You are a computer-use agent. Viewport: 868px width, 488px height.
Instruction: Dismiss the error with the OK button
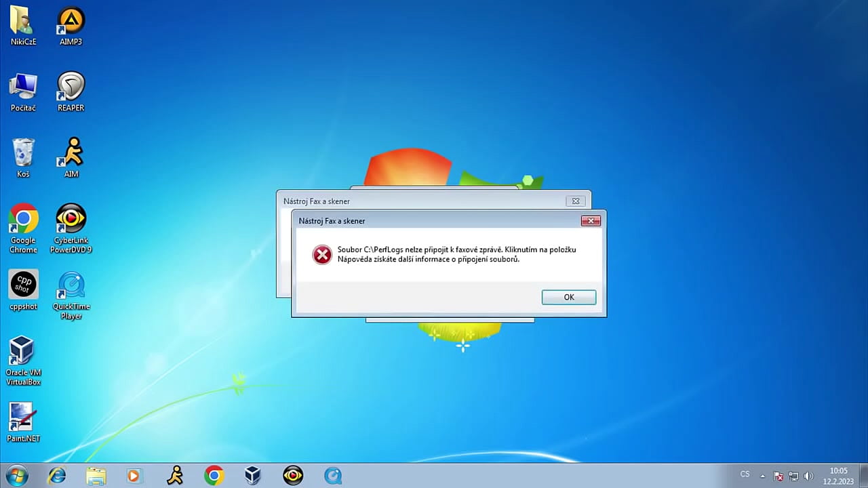tap(568, 297)
